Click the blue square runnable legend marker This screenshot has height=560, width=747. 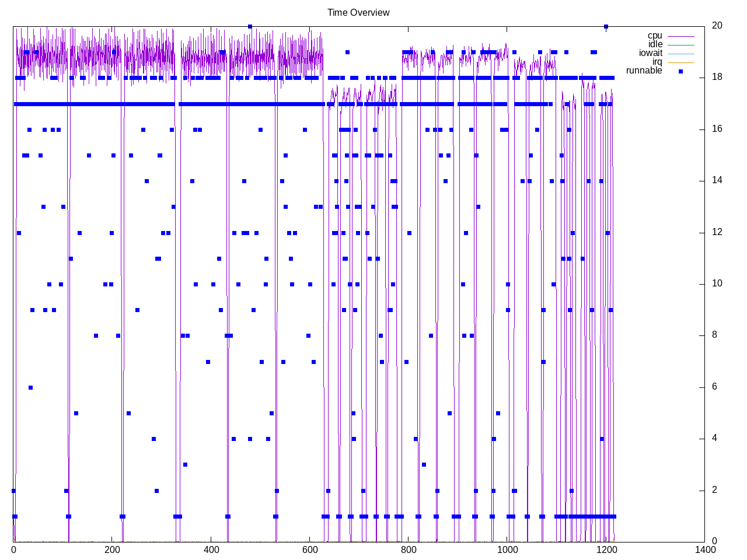click(x=680, y=71)
